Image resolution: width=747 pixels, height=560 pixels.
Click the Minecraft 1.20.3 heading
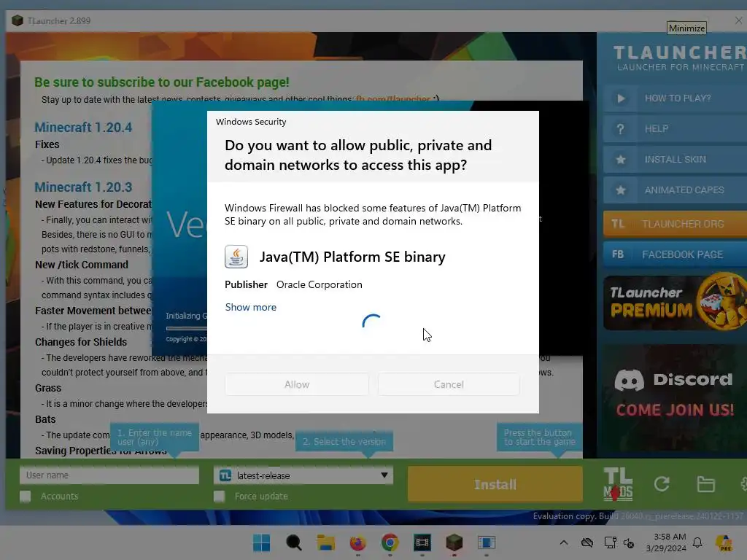tap(83, 187)
